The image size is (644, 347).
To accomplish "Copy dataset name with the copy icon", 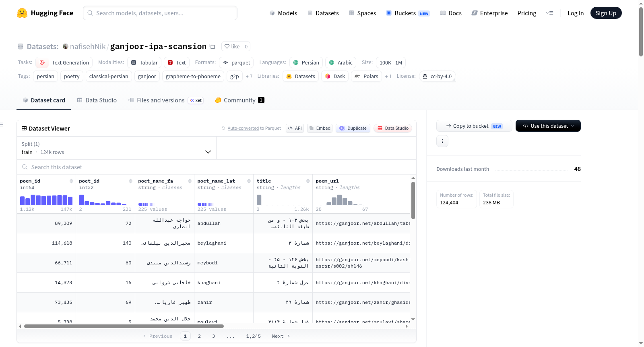I will point(213,46).
